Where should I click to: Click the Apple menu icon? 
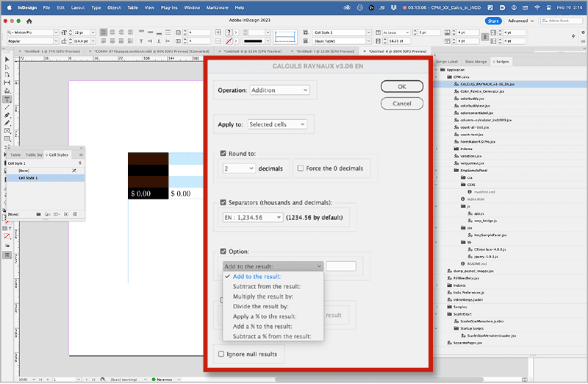click(10, 7)
